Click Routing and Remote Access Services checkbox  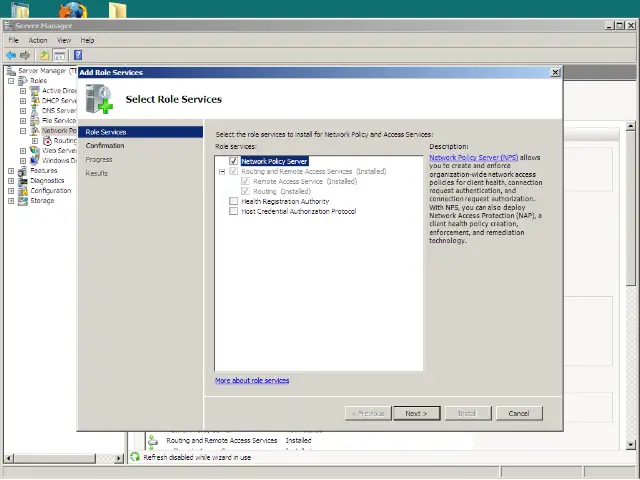[x=233, y=171]
